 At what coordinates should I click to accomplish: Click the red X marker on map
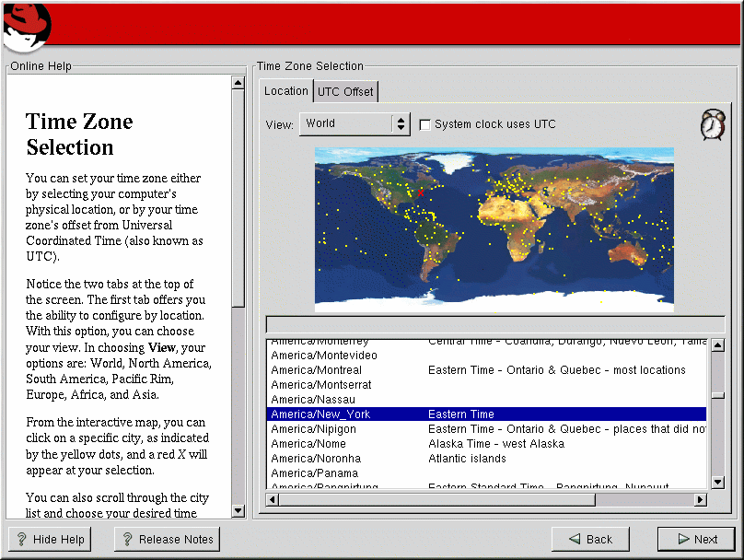[x=421, y=192]
